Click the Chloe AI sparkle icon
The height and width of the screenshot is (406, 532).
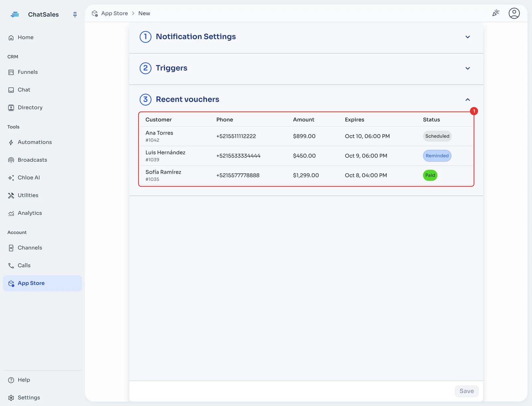click(x=11, y=178)
